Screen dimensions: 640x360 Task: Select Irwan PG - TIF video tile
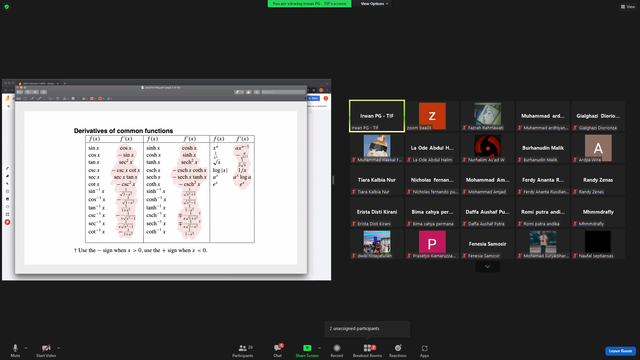[377, 116]
